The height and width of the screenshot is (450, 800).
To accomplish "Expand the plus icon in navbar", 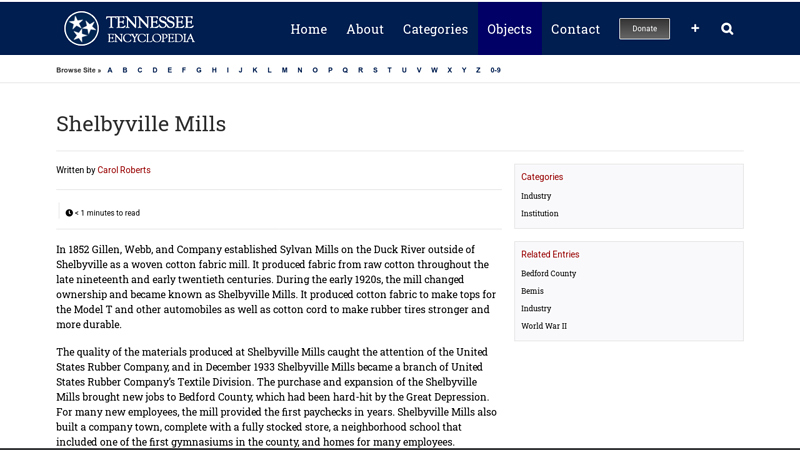I will (695, 29).
